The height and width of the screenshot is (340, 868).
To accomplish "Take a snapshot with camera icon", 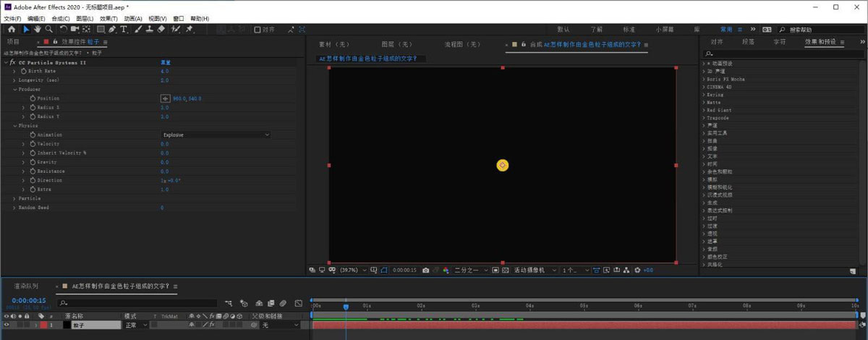I will pos(425,270).
